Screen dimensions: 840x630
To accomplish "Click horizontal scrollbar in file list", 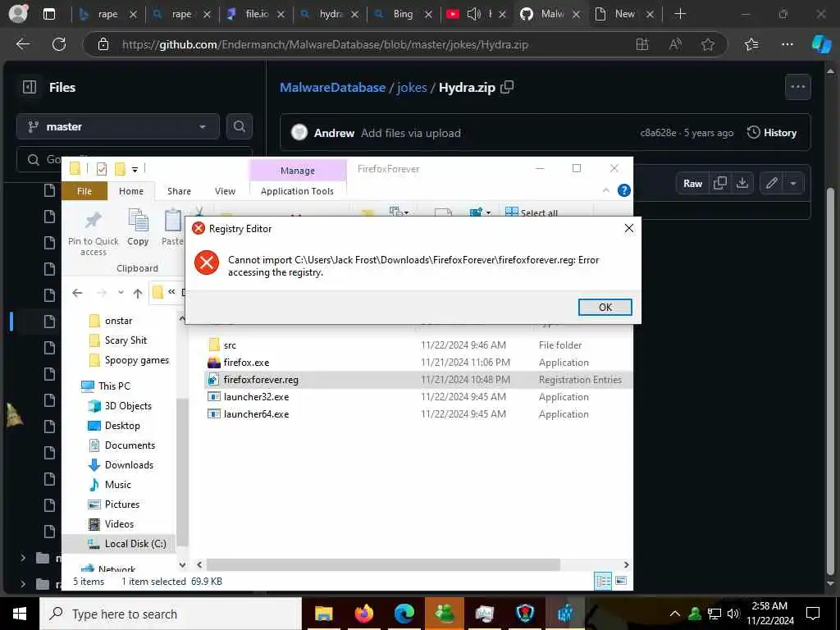I will click(383, 564).
